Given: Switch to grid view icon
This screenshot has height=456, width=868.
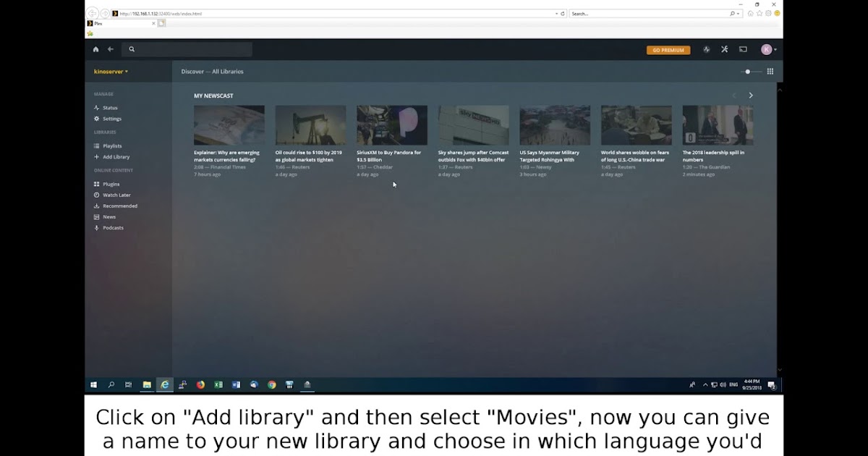Looking at the screenshot, I should tap(770, 72).
